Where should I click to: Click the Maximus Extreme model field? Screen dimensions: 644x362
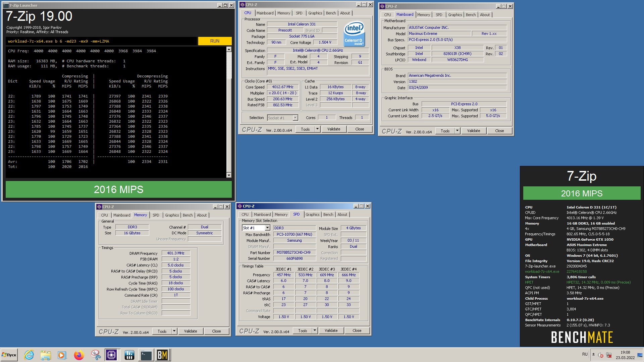click(x=439, y=34)
